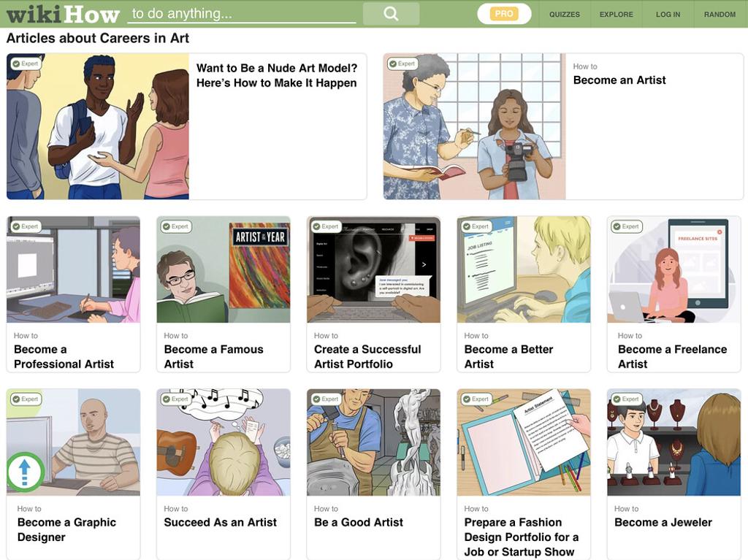Click the PRO button in header
The image size is (748, 560).
(504, 14)
